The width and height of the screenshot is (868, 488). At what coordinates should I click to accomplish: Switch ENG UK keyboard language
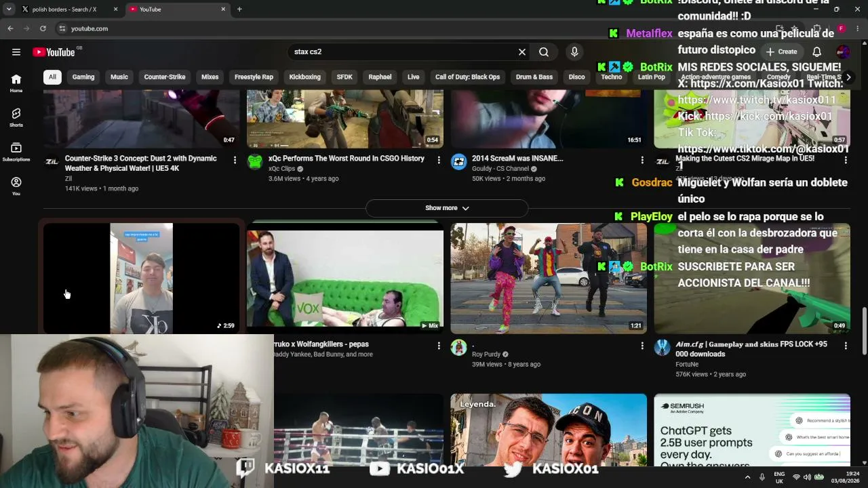tap(779, 477)
